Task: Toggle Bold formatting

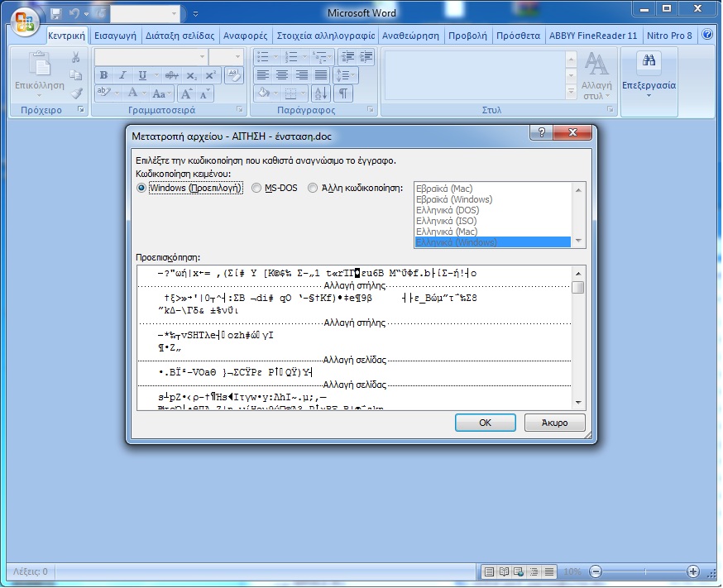Action: pyautogui.click(x=103, y=75)
